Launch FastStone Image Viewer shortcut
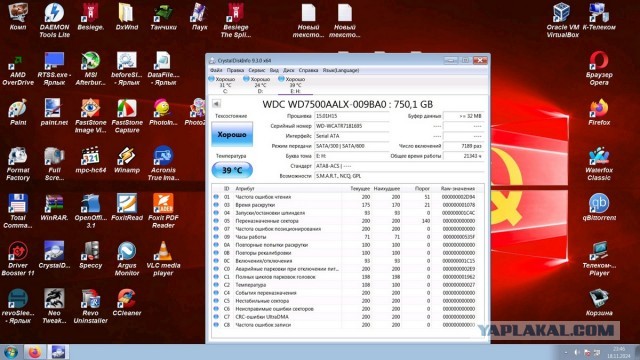 coord(91,116)
